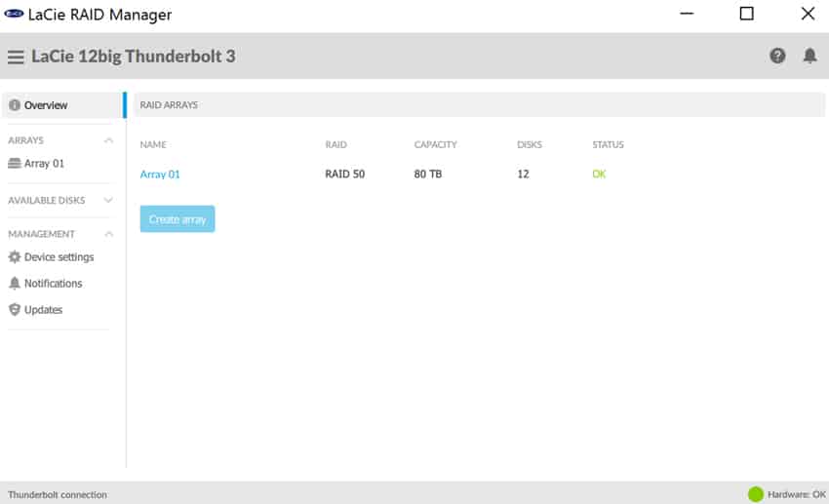Select Overview in the sidebar
The width and height of the screenshot is (829, 504).
pos(62,105)
